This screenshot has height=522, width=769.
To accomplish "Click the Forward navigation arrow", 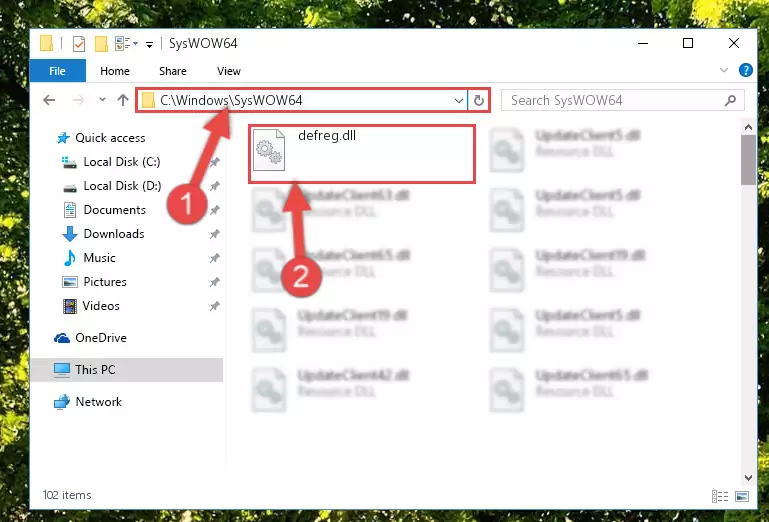I will (x=78, y=100).
